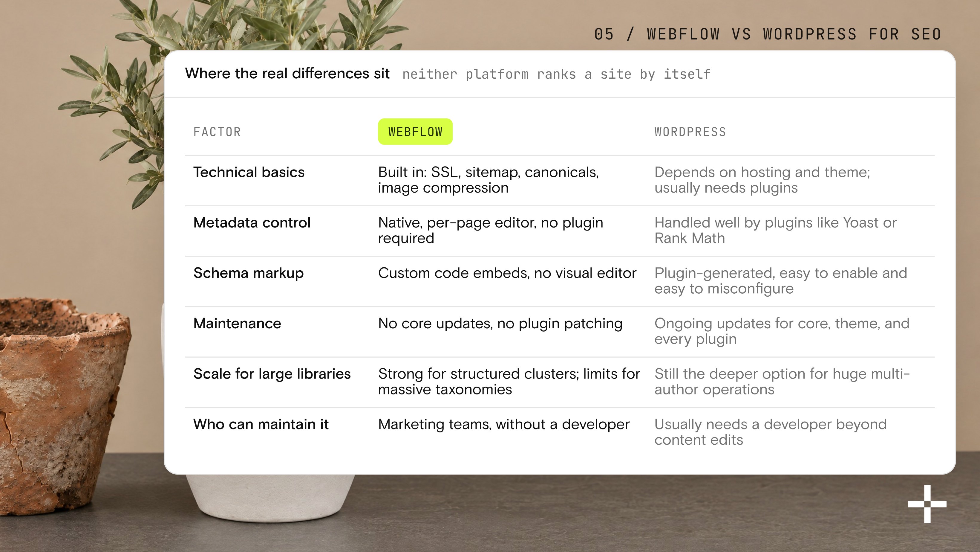Click 'Marketing teams, without a developer' cell

504,425
